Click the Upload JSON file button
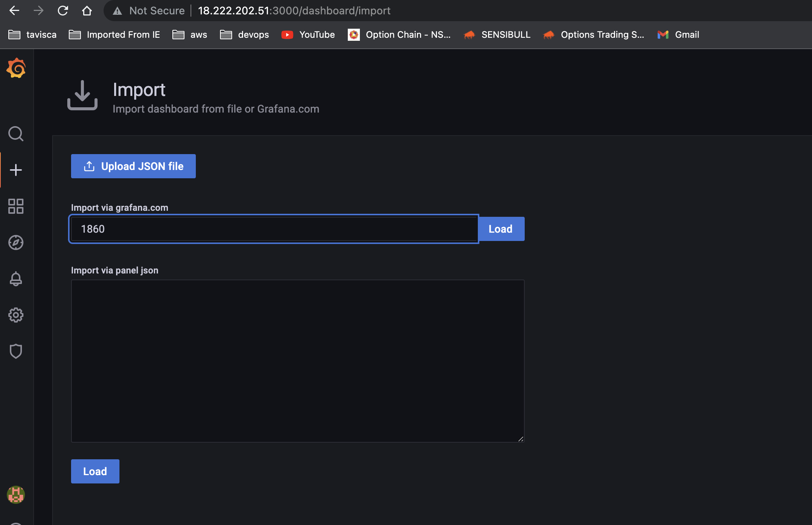 (133, 166)
